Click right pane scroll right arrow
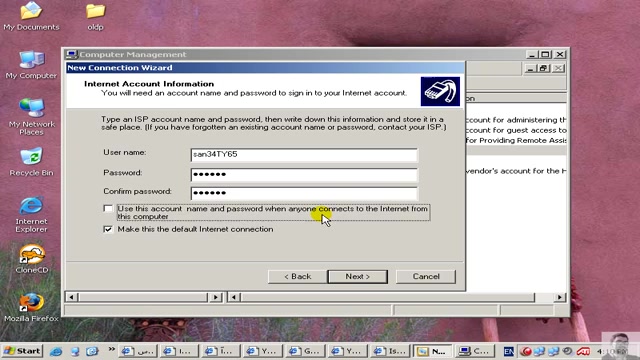The image size is (640, 360). pyautogui.click(x=560, y=297)
